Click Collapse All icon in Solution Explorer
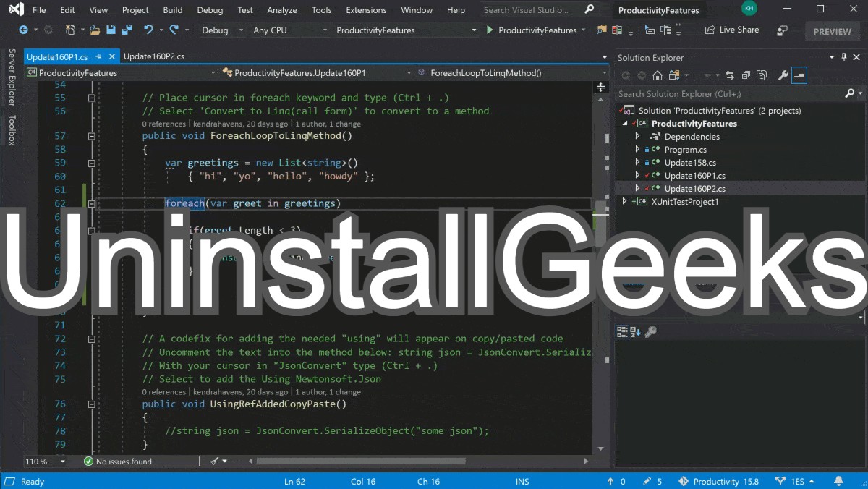The width and height of the screenshot is (868, 489). click(x=745, y=75)
